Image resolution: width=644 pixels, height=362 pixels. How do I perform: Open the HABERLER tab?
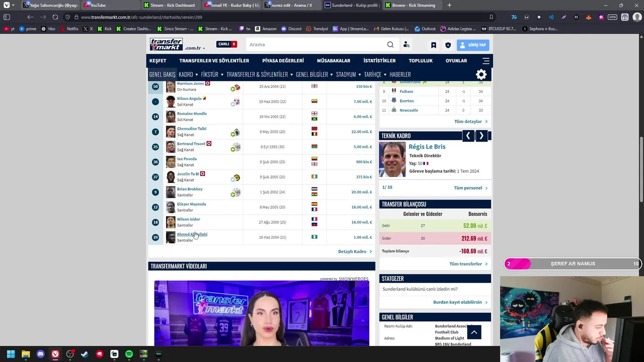pos(400,74)
